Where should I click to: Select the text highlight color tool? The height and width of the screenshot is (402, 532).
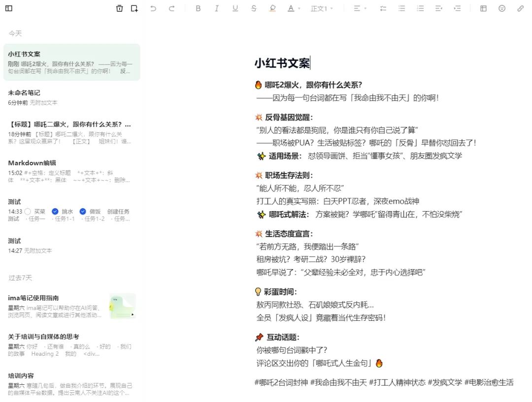coord(273,8)
